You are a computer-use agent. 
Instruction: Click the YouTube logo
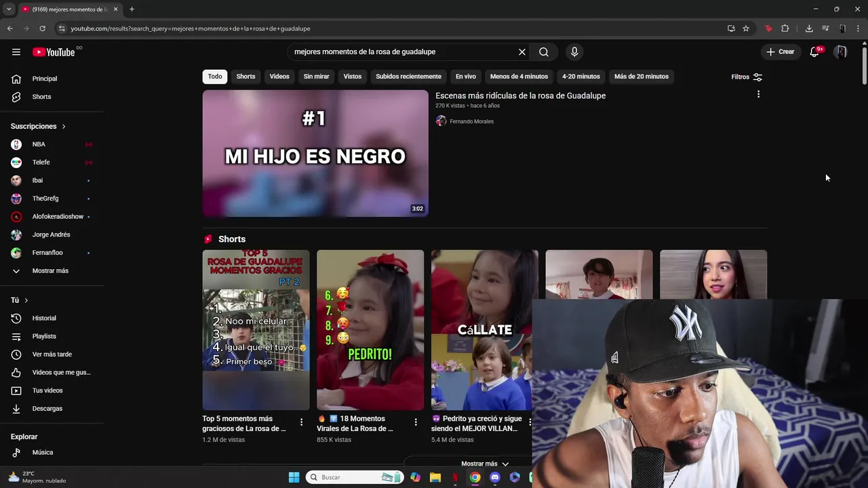pos(54,52)
